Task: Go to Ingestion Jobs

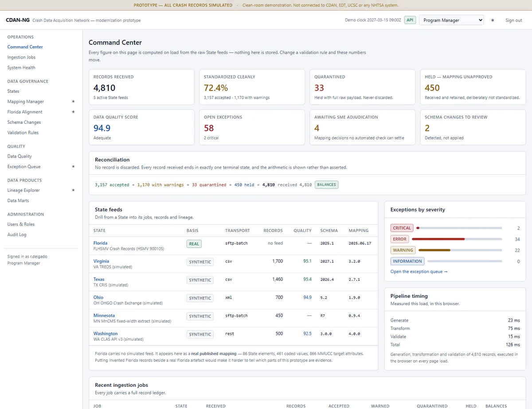Action: tap(21, 57)
